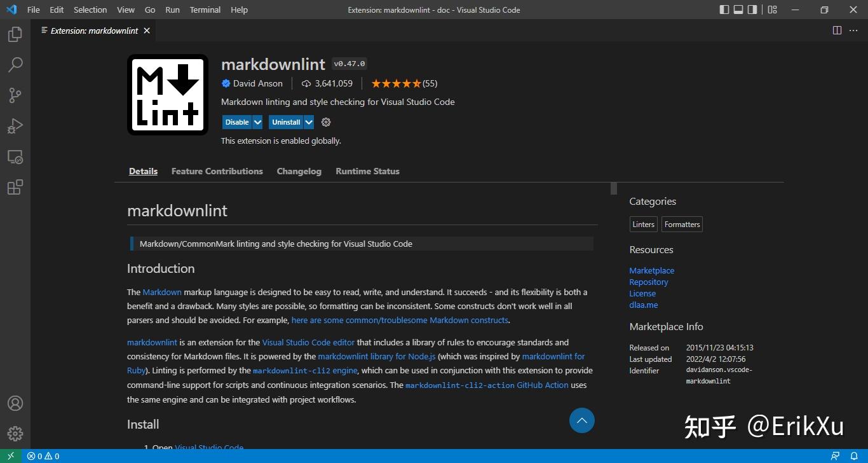Toggle the secondary side bar layout button
The height and width of the screenshot is (463, 868).
752,10
